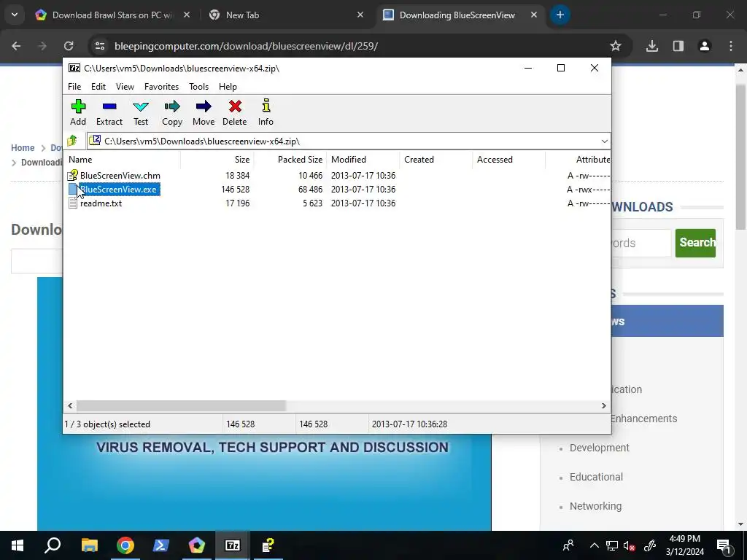The width and height of the screenshot is (747, 560).
Task: Open Chrome tab search dropdown
Action: point(15,15)
